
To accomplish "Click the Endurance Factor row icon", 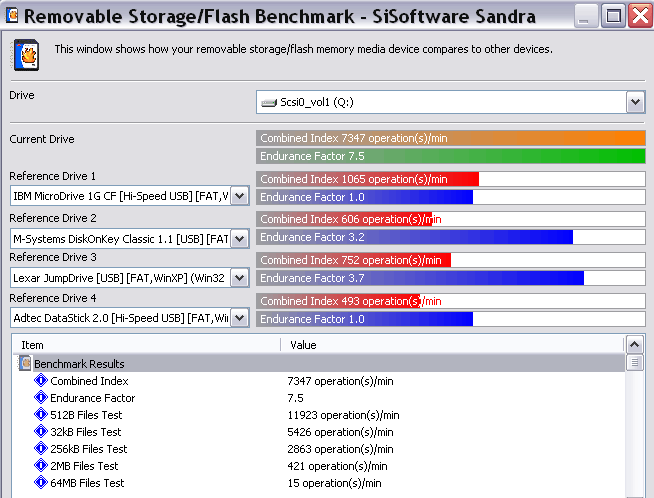I will point(40,397).
